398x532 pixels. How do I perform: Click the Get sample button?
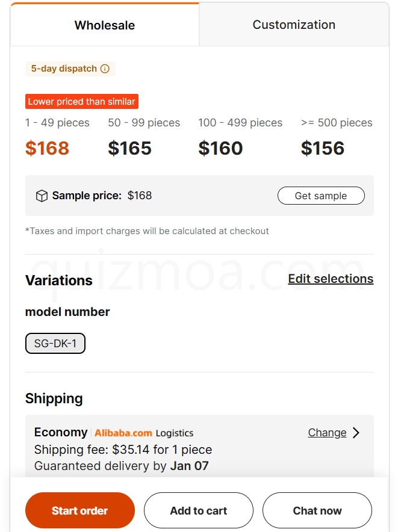(321, 196)
